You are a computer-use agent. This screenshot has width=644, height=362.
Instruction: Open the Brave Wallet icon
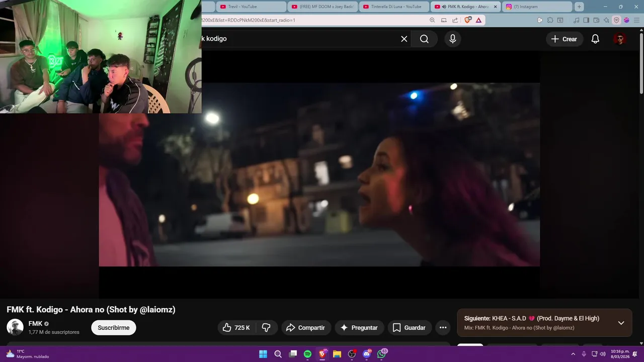(596, 20)
